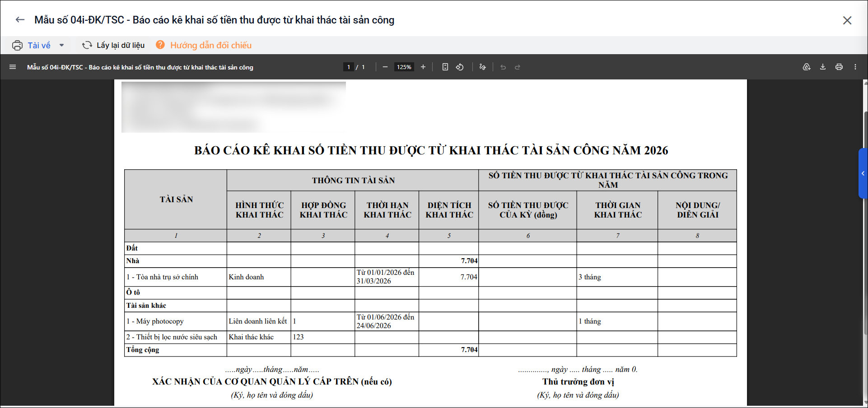Rotate the document counterclockwise
Screen dimensions: 868x408
pos(460,67)
